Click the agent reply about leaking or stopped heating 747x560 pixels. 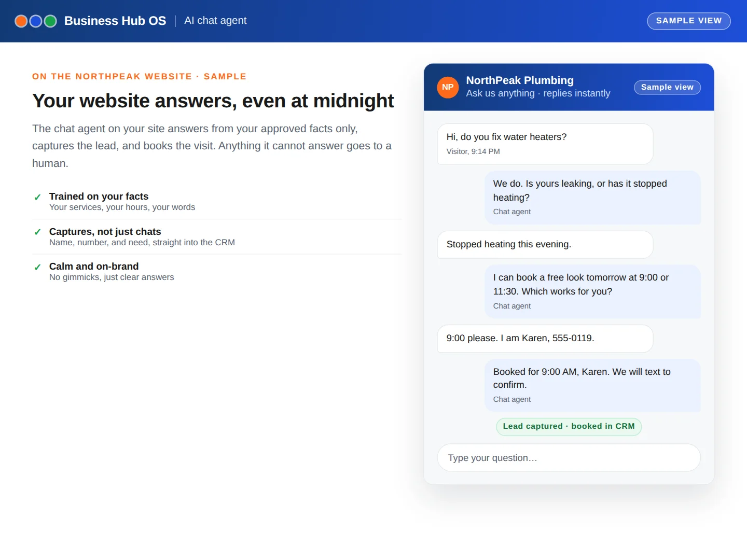click(593, 198)
